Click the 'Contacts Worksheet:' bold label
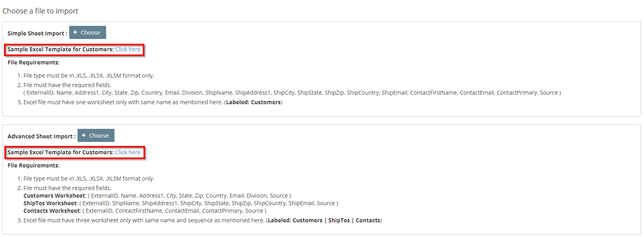Viewport: 644px width, 237px height. pyautogui.click(x=52, y=211)
